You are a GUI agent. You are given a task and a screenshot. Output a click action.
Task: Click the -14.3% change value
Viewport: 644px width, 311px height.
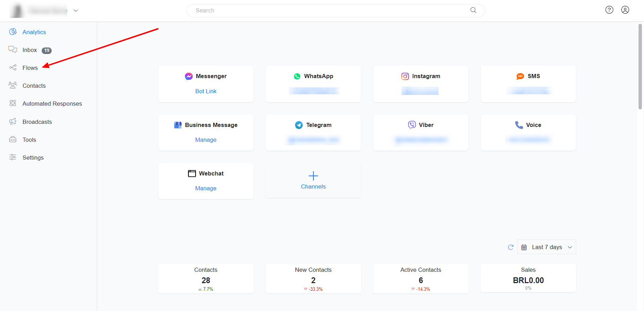coord(423,289)
